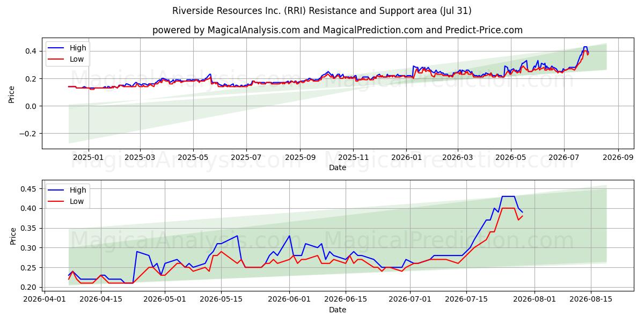
Task: Click the '0.35' y-axis tick on the bottom chart
Action: click(x=30, y=228)
